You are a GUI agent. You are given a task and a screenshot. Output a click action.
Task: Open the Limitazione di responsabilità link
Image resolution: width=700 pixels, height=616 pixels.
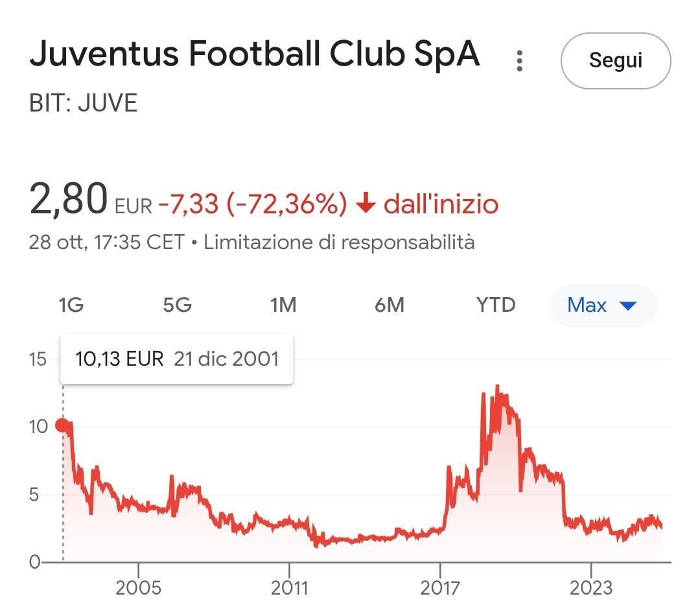pos(339,243)
